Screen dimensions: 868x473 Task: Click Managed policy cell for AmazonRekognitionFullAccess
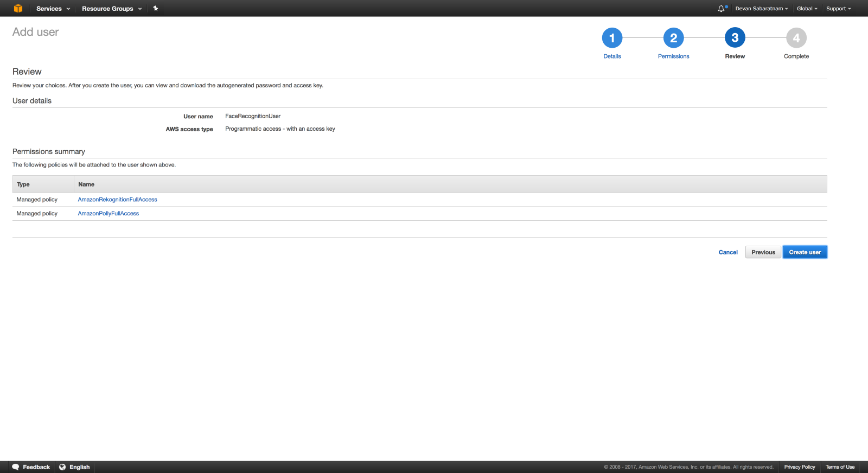pos(37,200)
